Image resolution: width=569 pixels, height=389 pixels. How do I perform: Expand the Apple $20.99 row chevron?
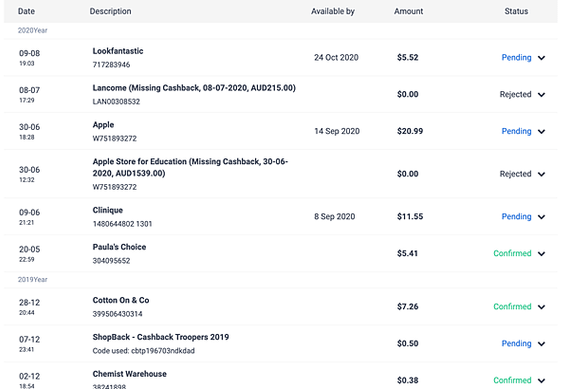click(x=541, y=131)
